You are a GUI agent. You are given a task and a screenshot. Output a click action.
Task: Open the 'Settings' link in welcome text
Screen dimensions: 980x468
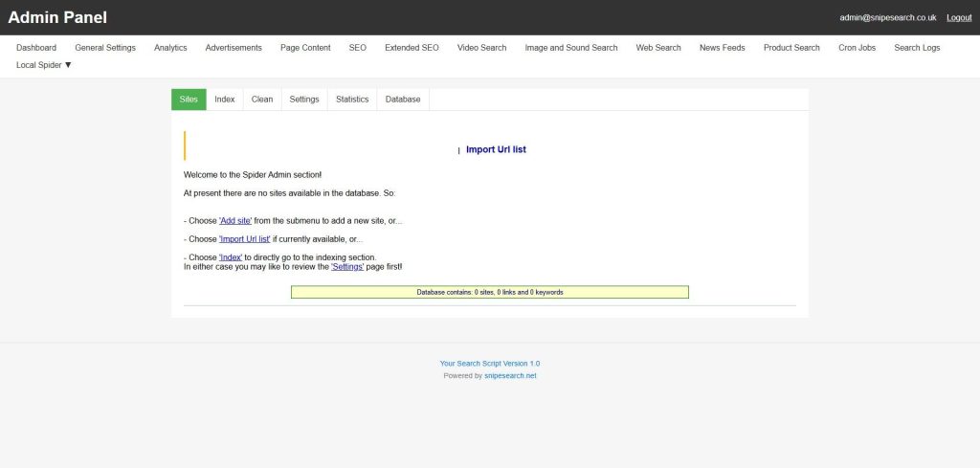(x=347, y=266)
